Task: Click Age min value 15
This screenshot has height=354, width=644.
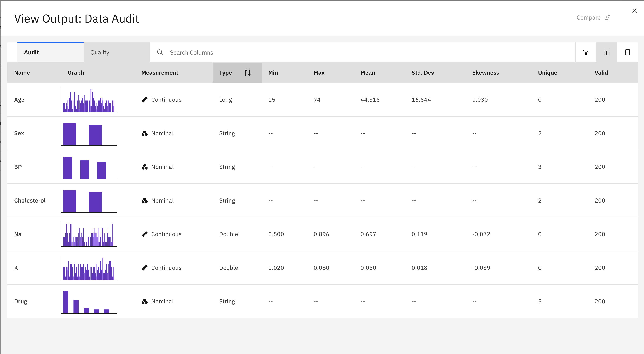Action: (x=272, y=100)
